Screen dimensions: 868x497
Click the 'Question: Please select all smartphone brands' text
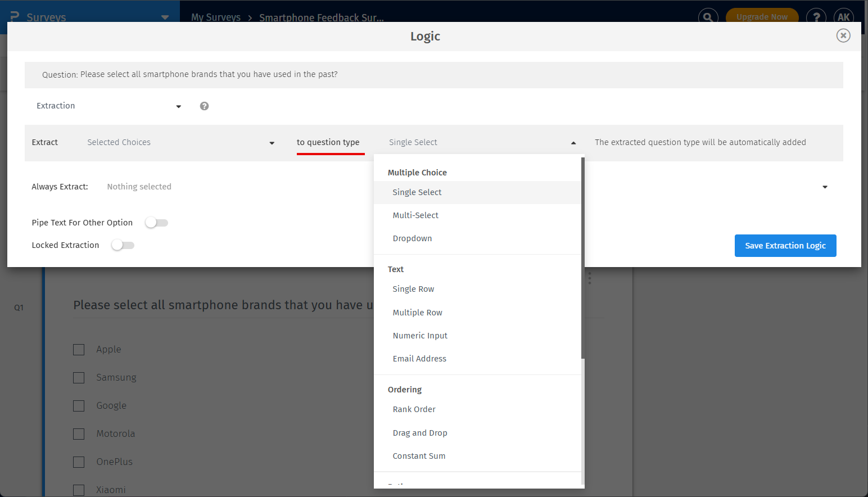point(190,75)
